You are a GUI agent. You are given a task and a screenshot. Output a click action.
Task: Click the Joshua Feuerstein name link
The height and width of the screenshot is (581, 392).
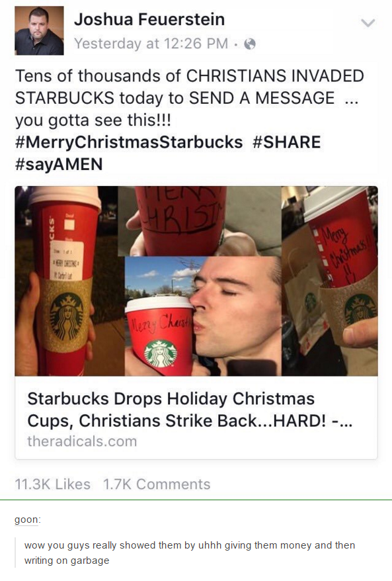149,19
